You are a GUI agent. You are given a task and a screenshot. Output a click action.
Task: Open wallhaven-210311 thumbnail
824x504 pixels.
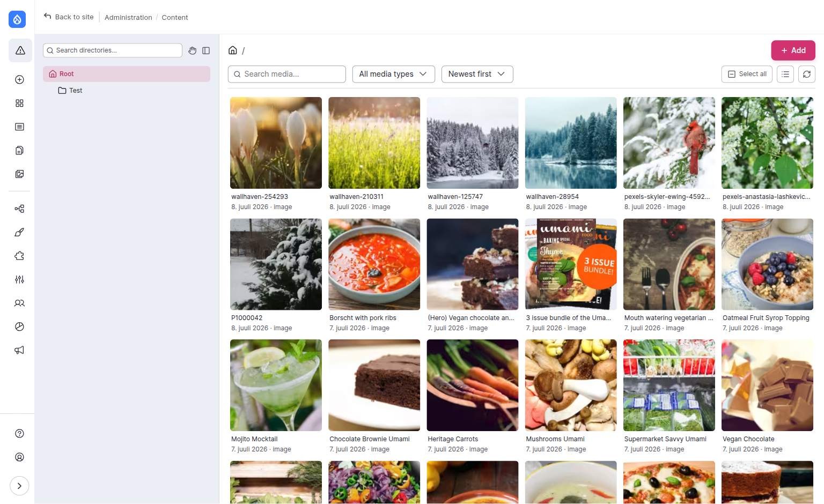(374, 143)
